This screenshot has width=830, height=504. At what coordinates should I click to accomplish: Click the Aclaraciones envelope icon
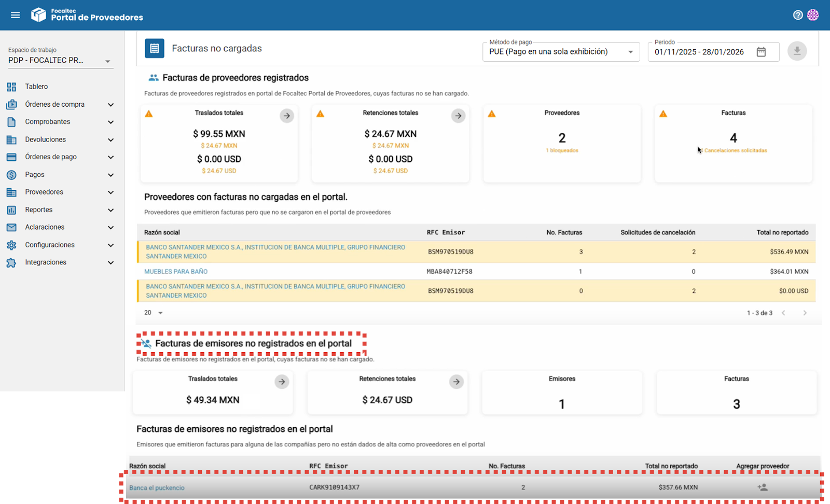point(11,227)
